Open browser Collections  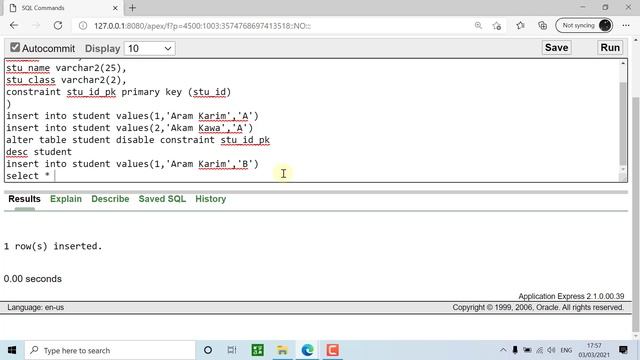tap(542, 26)
